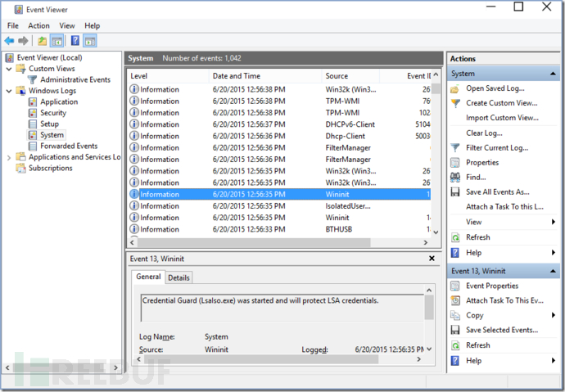Sort events by Source column header

[350, 76]
